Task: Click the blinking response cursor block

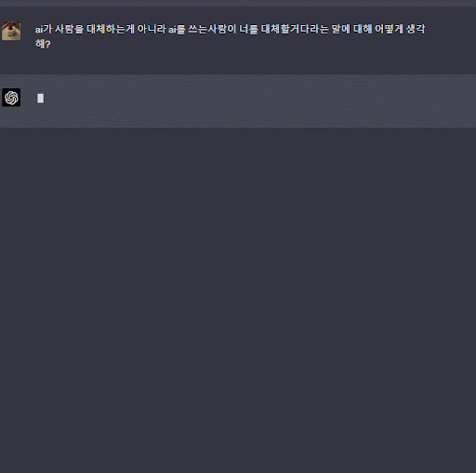Action: [x=40, y=99]
